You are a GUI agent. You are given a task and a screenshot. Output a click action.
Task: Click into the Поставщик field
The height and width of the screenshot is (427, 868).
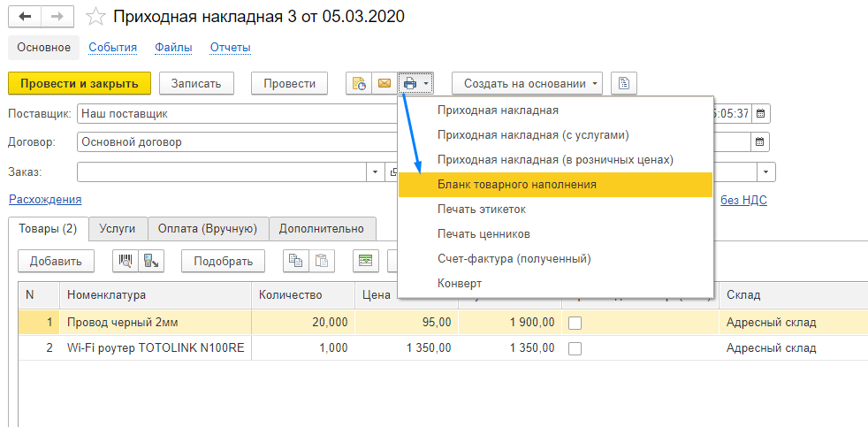click(238, 113)
